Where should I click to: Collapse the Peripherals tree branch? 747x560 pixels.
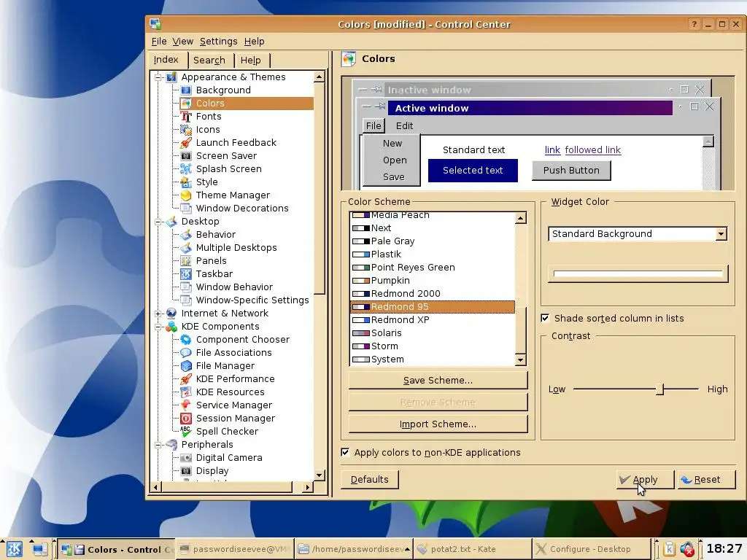158,445
